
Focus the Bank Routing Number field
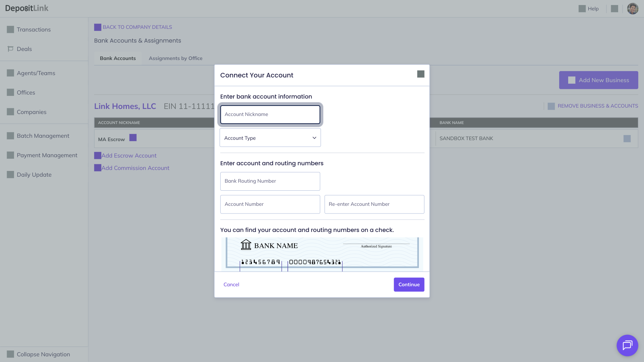point(270,181)
